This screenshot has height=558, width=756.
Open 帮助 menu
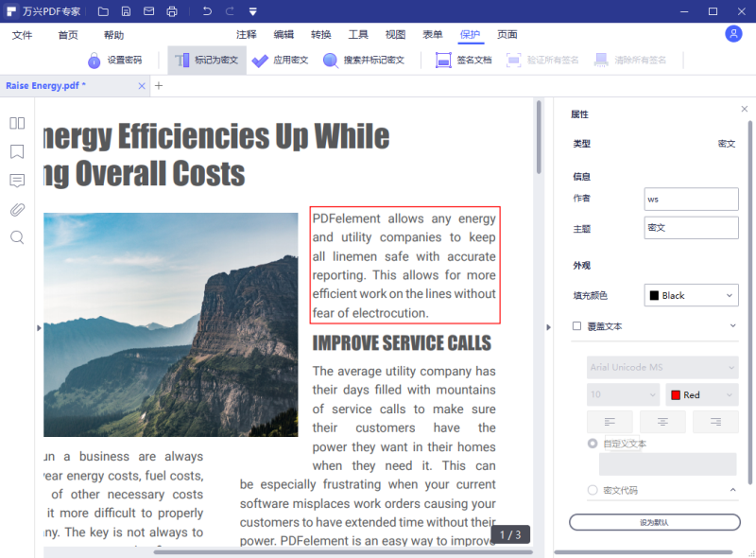click(x=113, y=35)
